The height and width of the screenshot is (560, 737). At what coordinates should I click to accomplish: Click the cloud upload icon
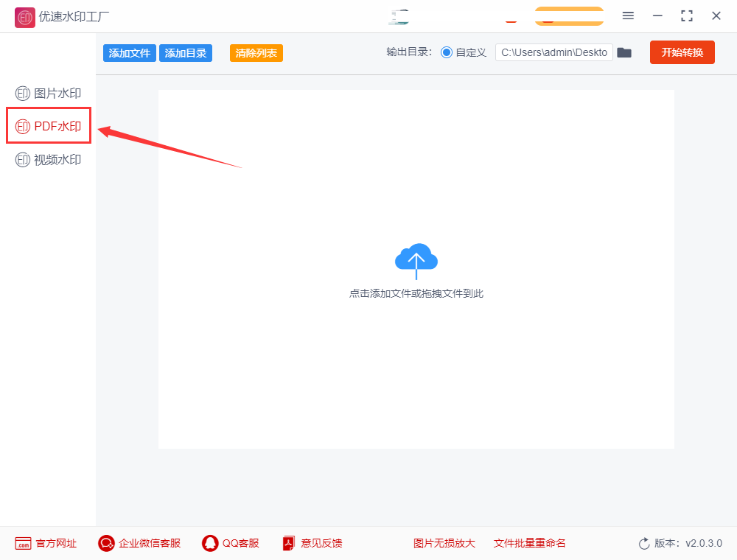tap(416, 261)
